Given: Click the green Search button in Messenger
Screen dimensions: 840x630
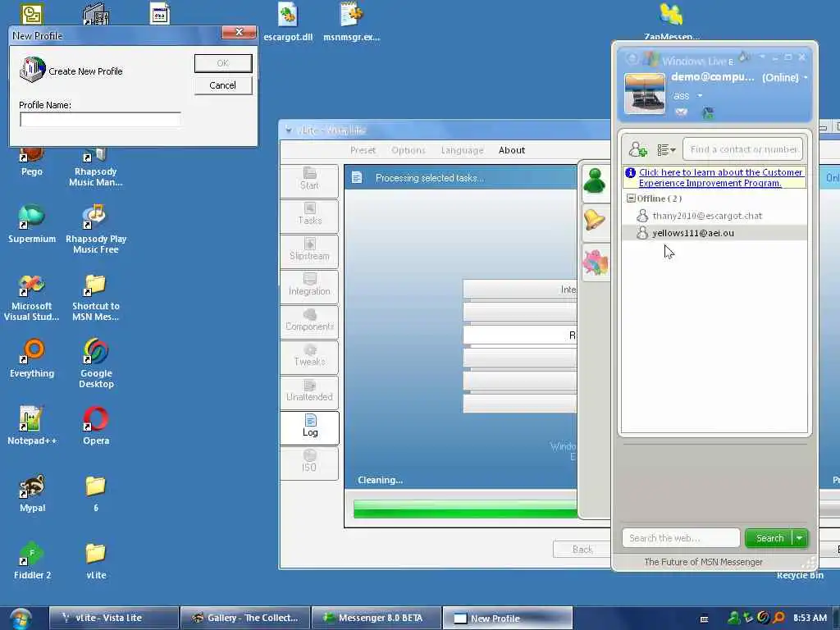Looking at the screenshot, I should coord(769,538).
